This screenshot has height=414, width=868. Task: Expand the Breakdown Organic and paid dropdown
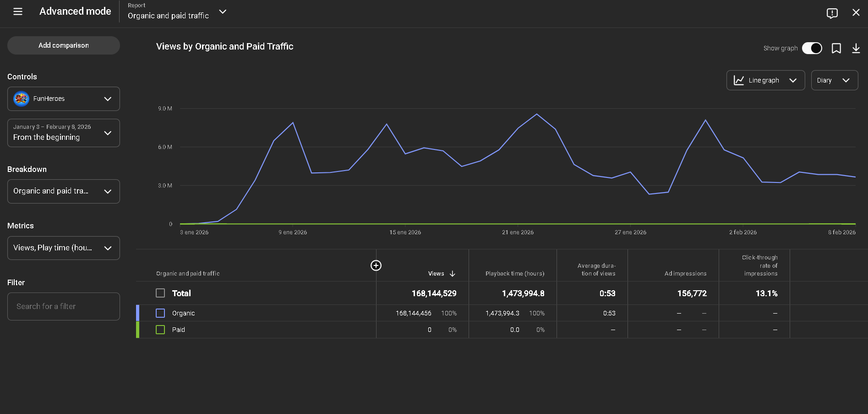point(64,191)
